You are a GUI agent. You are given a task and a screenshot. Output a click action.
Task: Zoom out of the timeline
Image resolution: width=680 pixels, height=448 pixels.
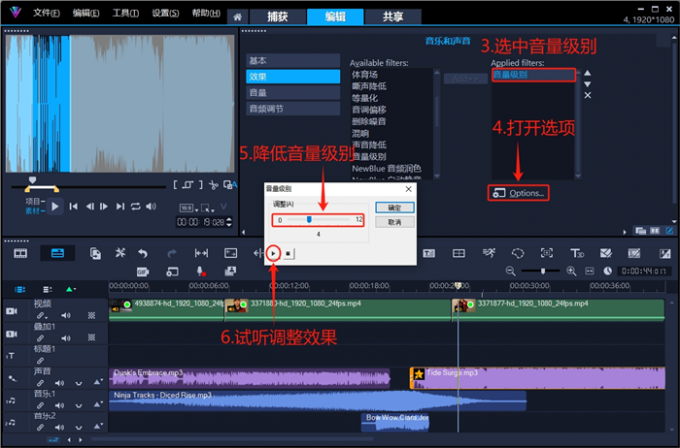(x=510, y=271)
